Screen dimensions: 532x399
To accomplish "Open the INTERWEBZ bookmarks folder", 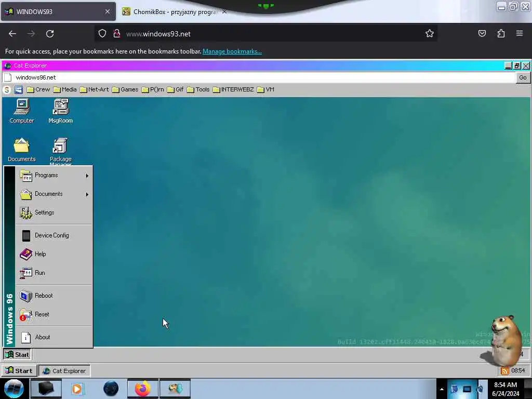I will pyautogui.click(x=233, y=89).
